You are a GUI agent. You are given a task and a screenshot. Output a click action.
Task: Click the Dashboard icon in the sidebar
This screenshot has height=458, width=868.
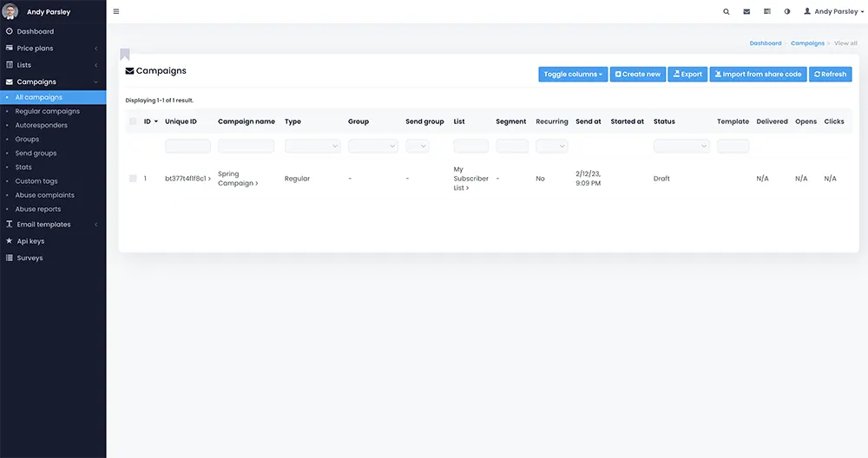pyautogui.click(x=9, y=31)
